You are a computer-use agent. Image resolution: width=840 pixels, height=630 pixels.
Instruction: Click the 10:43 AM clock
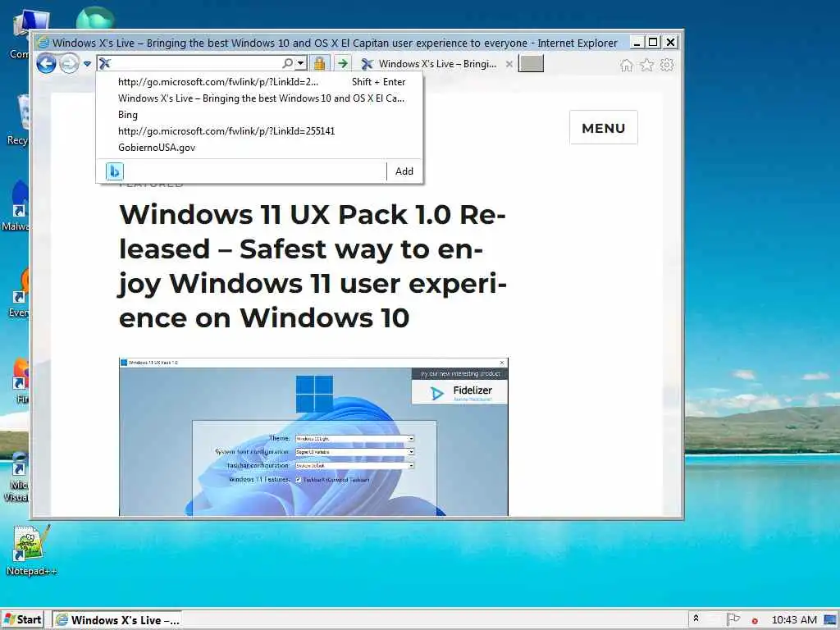[x=794, y=620]
